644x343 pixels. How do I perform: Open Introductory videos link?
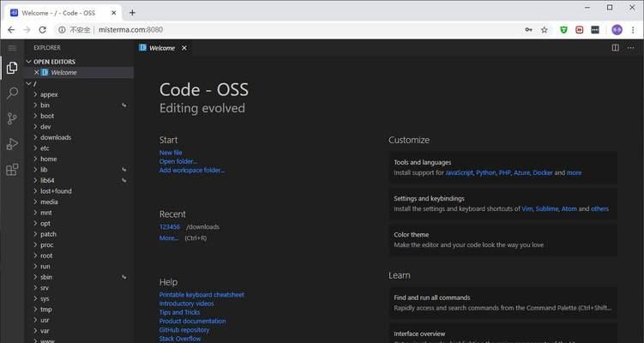186,304
